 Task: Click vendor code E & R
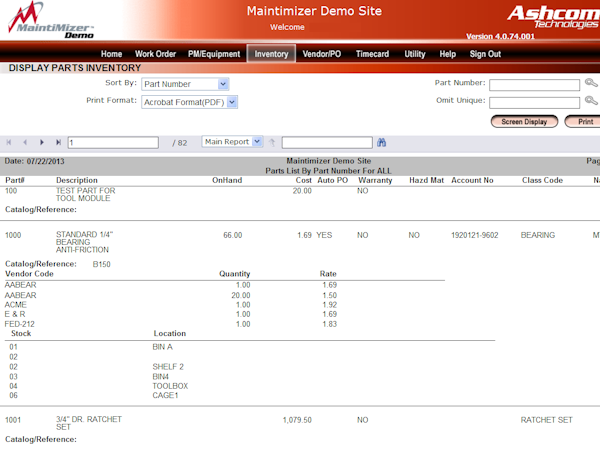(x=15, y=314)
